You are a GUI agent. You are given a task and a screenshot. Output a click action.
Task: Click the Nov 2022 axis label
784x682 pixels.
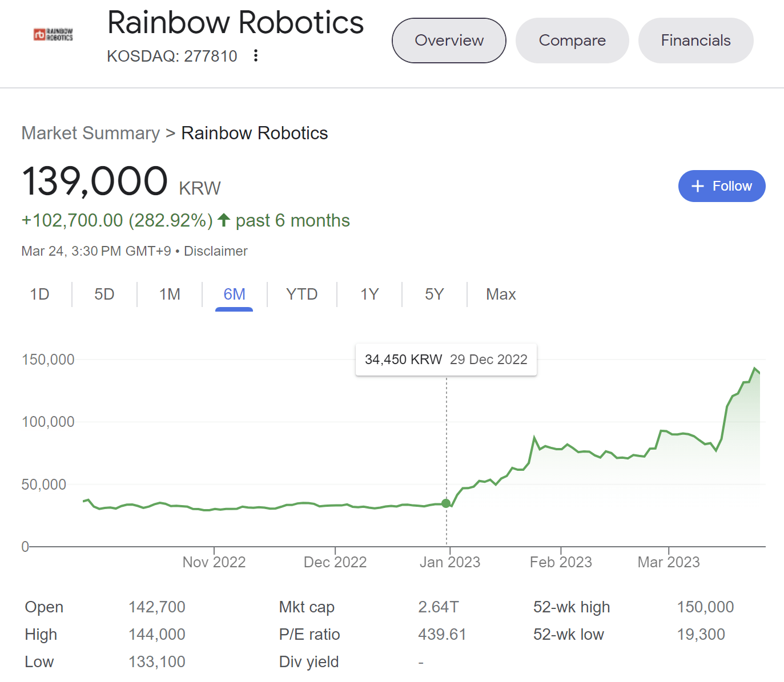tap(214, 562)
